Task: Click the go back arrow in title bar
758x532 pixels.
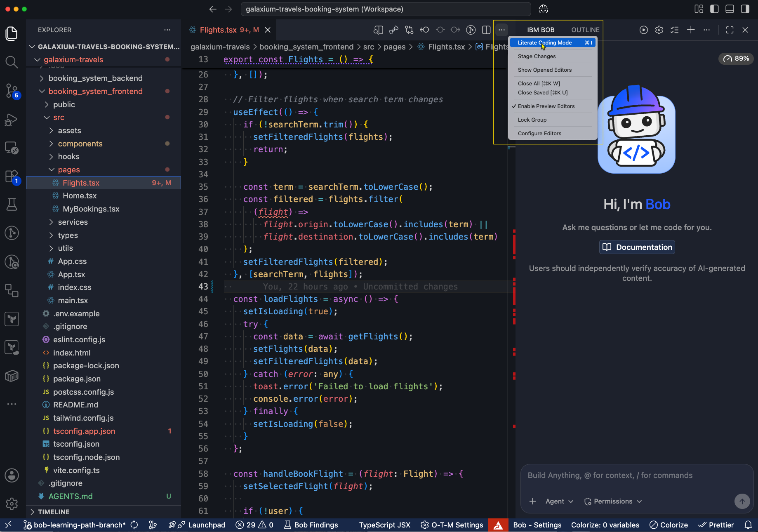Action: [213, 9]
